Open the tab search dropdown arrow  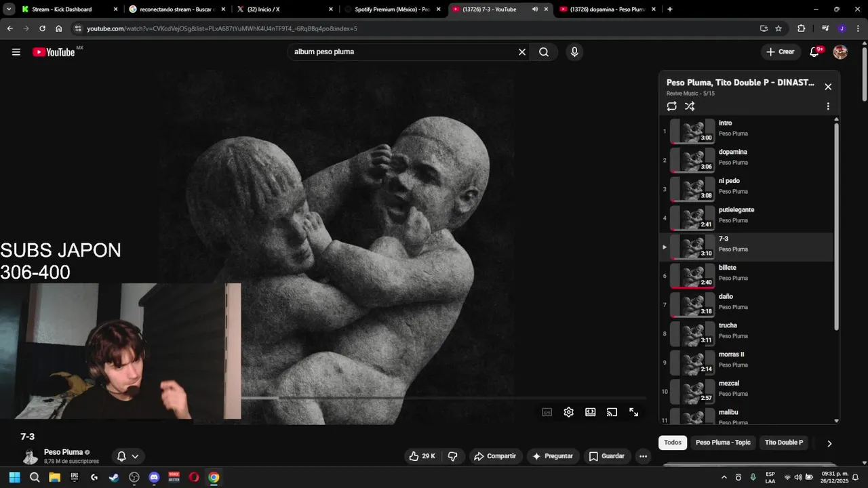[9, 9]
